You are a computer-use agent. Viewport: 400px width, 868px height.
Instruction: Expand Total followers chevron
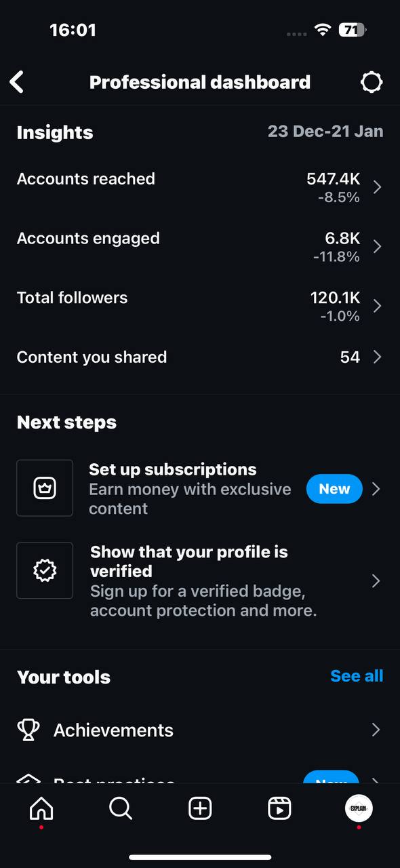(x=378, y=306)
